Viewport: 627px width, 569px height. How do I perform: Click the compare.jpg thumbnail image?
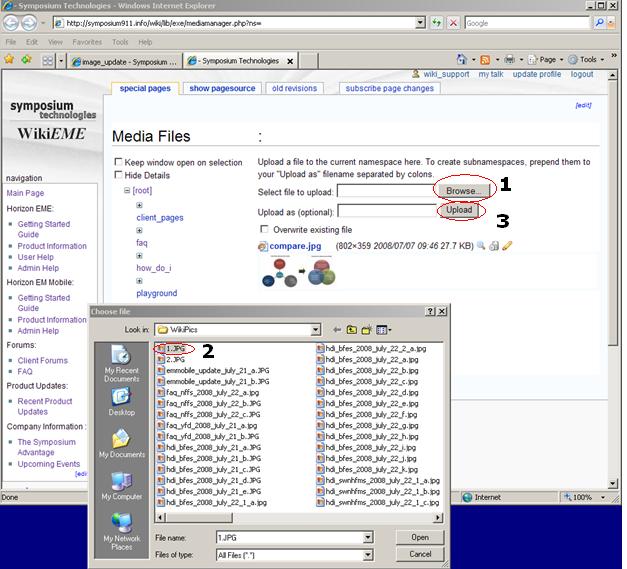click(x=299, y=272)
